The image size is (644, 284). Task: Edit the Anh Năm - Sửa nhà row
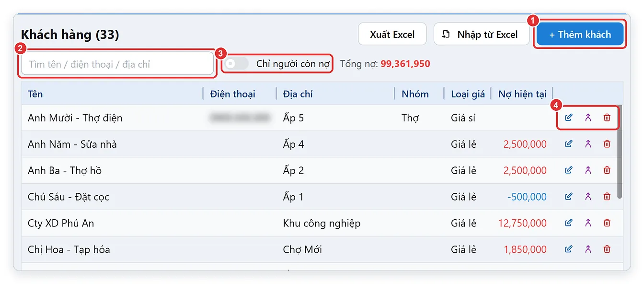point(569,144)
